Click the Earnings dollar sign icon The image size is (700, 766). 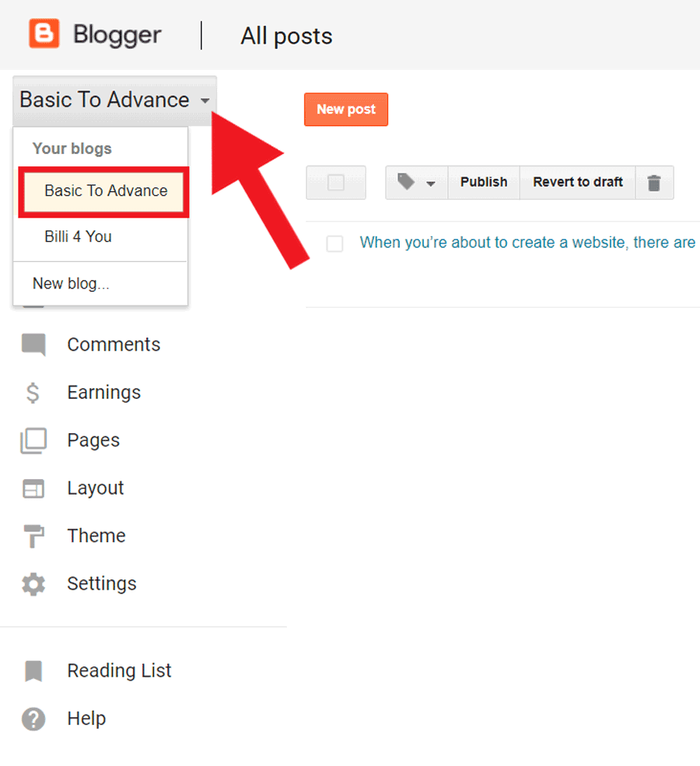coord(33,393)
